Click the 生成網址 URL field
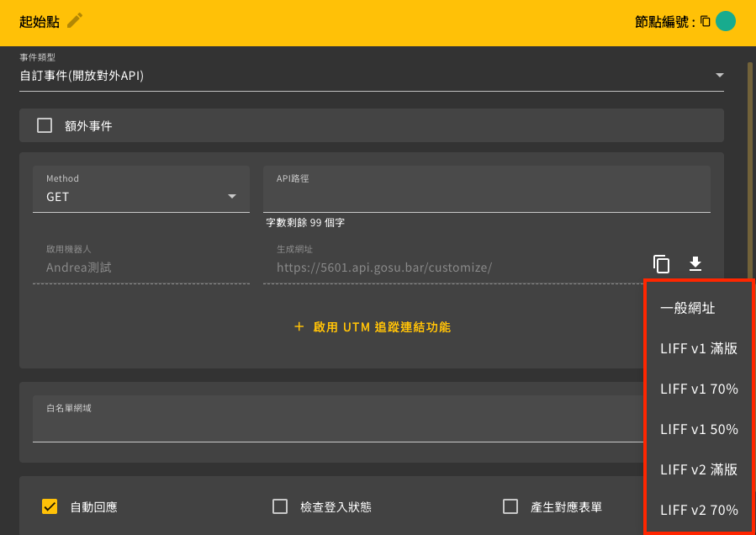Image resolution: width=756 pixels, height=535 pixels. point(453,261)
